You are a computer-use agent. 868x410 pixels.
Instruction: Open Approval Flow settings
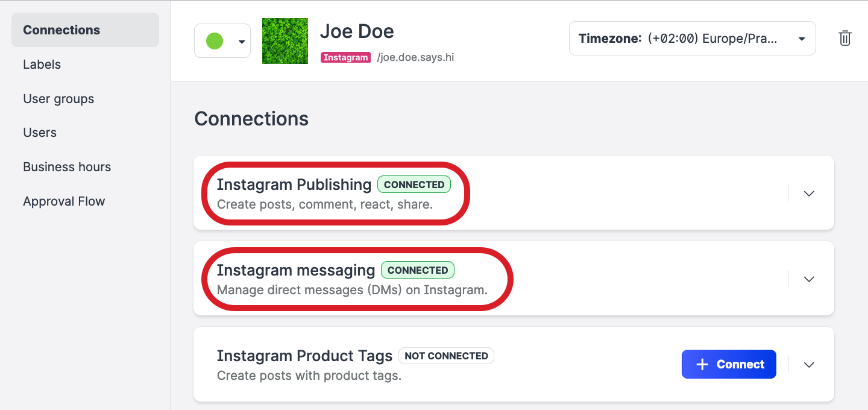click(64, 201)
